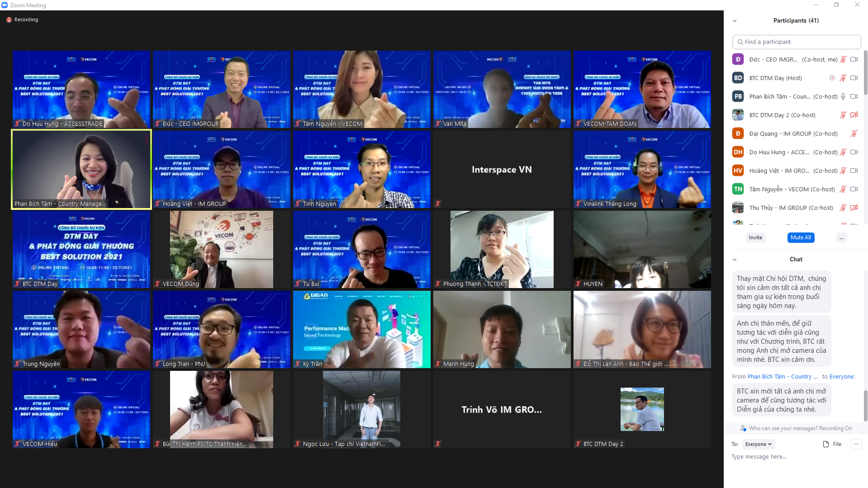Open the chat more options menu
868x488 pixels.
pyautogui.click(x=856, y=444)
